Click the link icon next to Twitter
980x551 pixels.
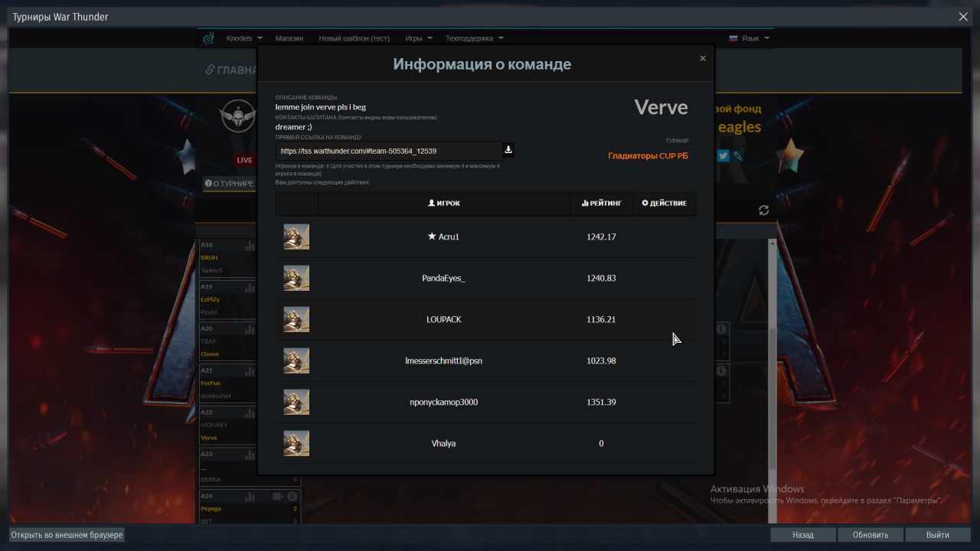tap(737, 155)
